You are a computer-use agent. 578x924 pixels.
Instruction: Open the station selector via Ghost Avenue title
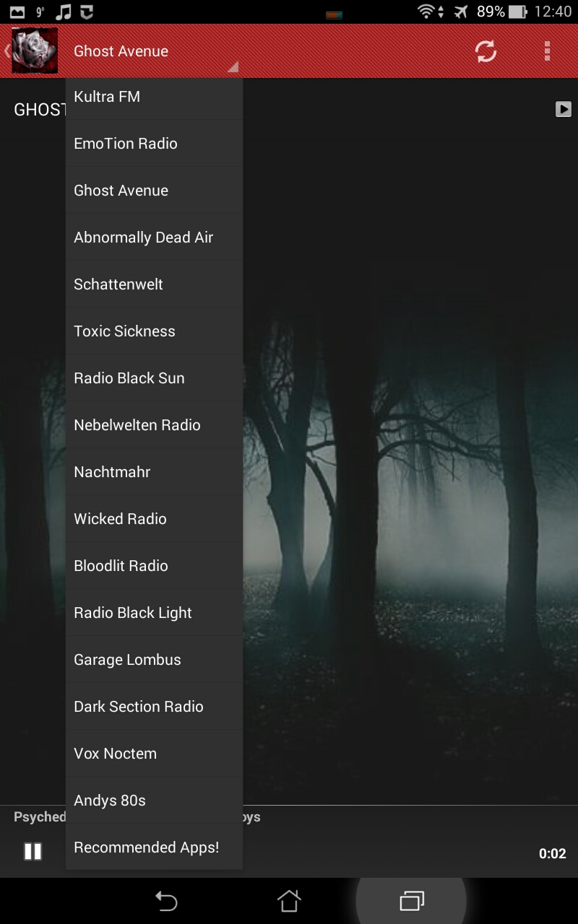point(120,51)
